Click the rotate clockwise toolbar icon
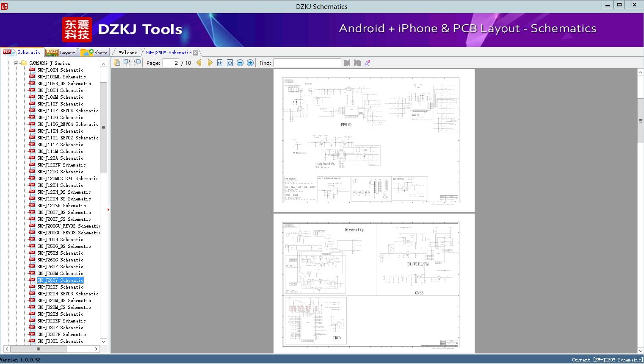The width and height of the screenshot is (644, 364). [x=137, y=63]
